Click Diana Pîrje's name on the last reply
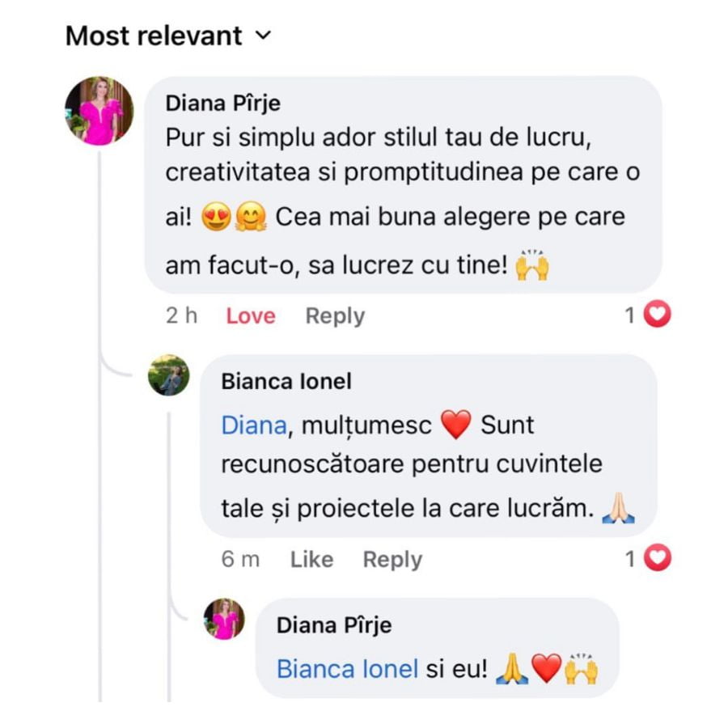Image resolution: width=728 pixels, height=728 pixels. (x=333, y=625)
